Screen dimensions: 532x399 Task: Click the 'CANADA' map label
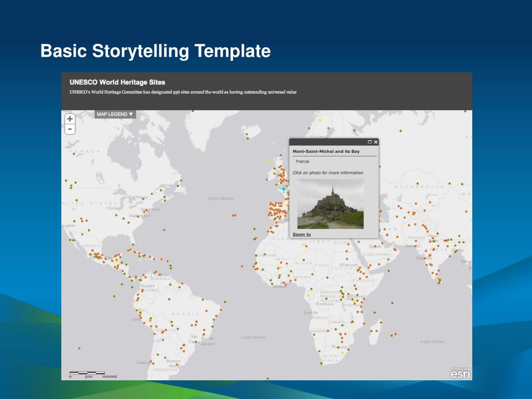tap(85, 151)
